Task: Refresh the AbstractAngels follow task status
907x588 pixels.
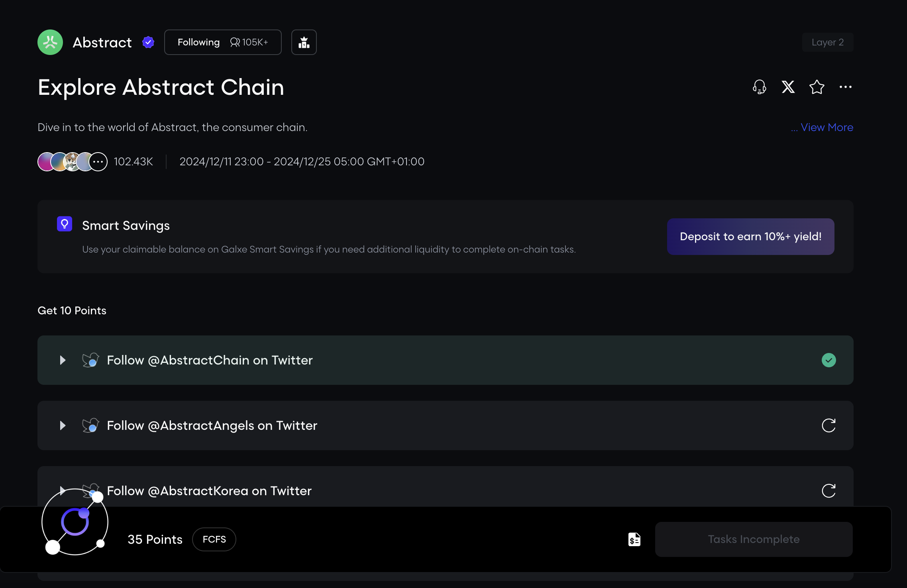Action: (x=828, y=425)
